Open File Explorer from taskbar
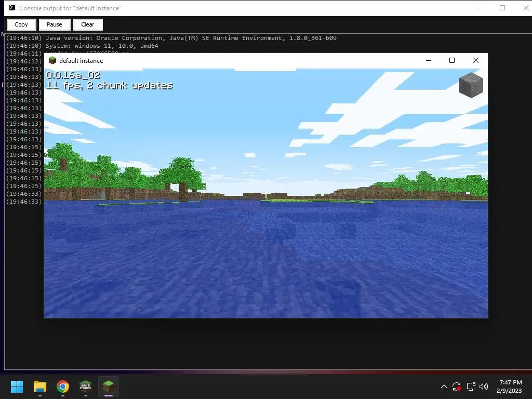The height and width of the screenshot is (399, 532). click(x=39, y=387)
